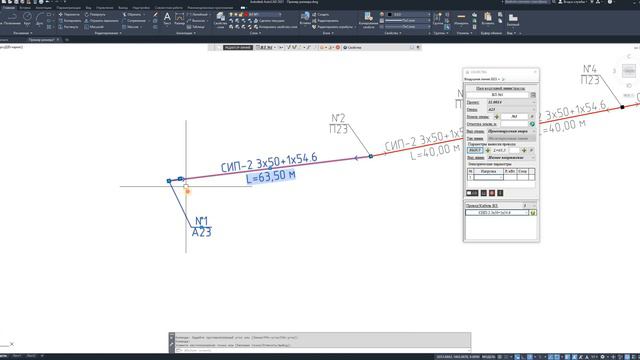Toggle the switch at bottom of properties panel
The width and height of the screenshot is (640, 360).
472,193
